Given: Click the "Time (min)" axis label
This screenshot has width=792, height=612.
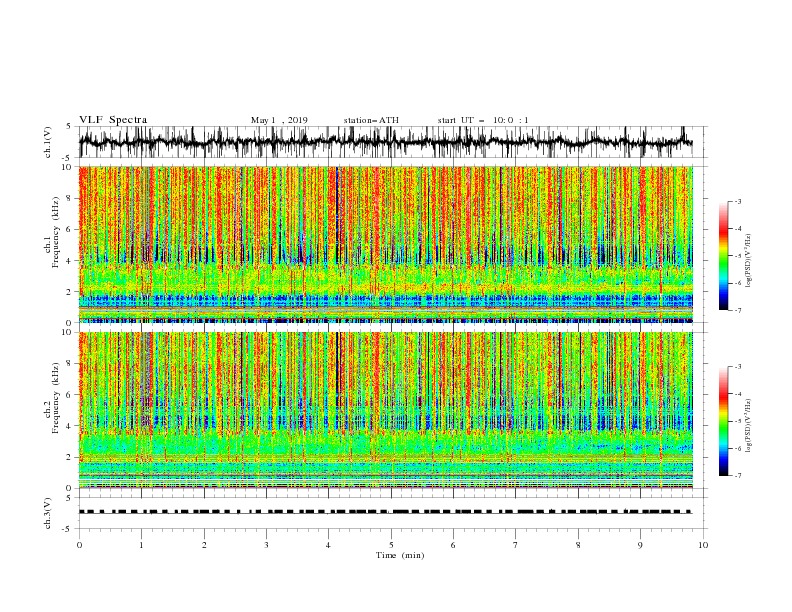Looking at the screenshot, I should [x=400, y=555].
